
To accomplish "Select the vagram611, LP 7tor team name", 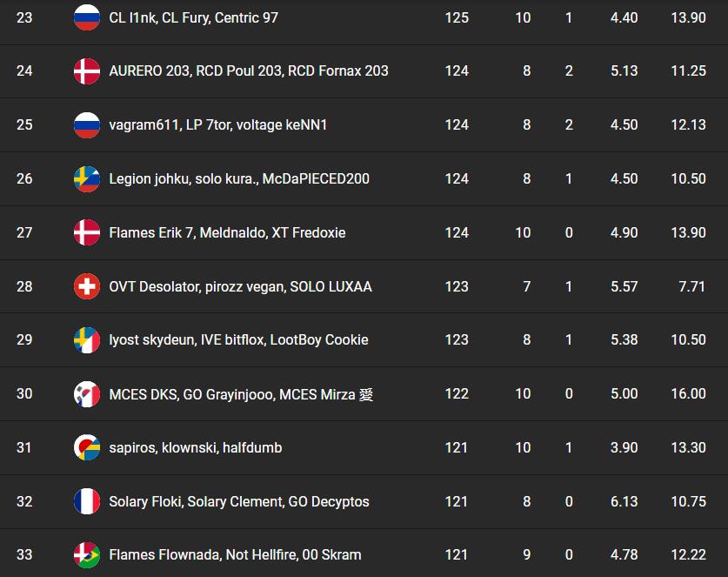I will (218, 125).
